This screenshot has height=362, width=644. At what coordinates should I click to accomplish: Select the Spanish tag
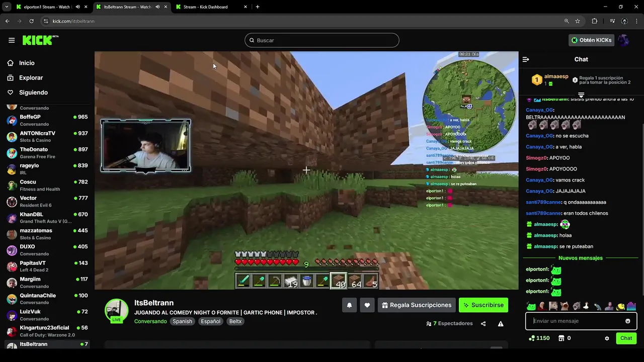(x=183, y=321)
